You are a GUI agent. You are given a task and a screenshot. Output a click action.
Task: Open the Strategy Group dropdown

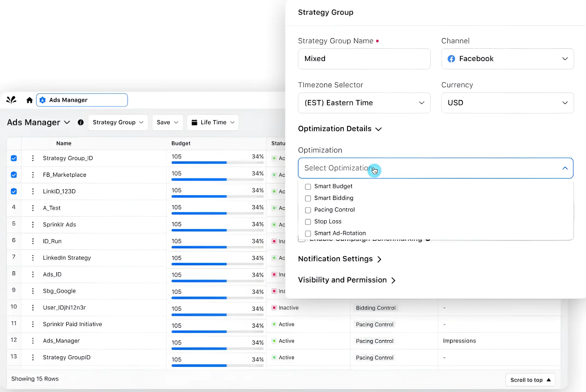[x=118, y=122]
